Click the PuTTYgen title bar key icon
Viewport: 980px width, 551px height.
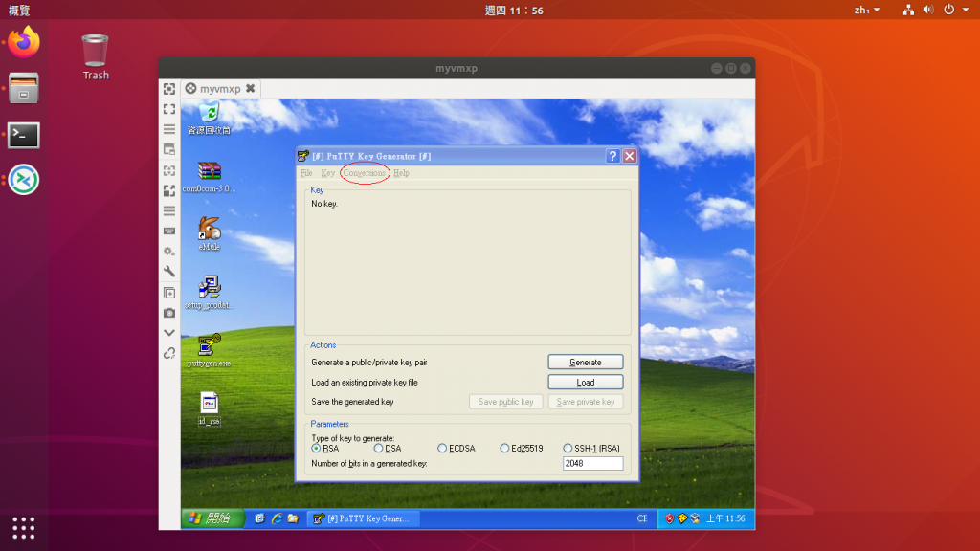(303, 156)
